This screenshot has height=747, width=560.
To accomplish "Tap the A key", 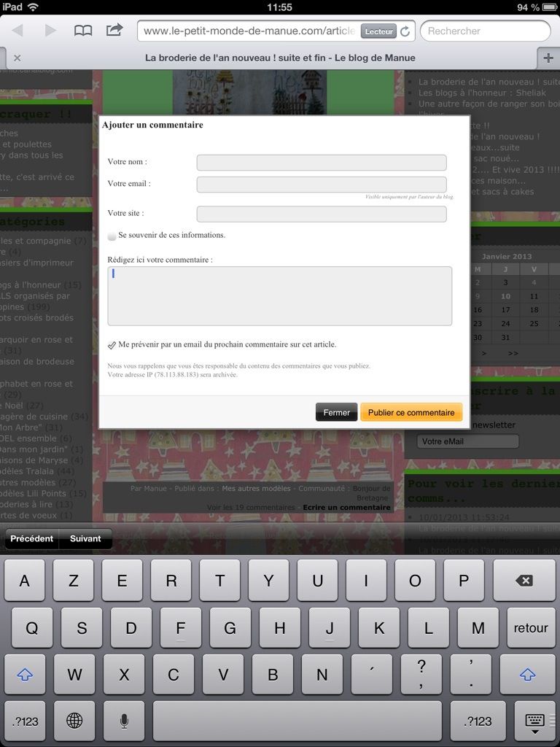I will 24,580.
